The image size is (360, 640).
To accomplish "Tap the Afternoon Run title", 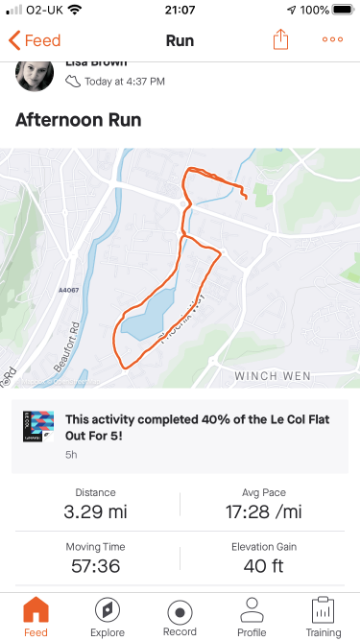I will 78,120.
